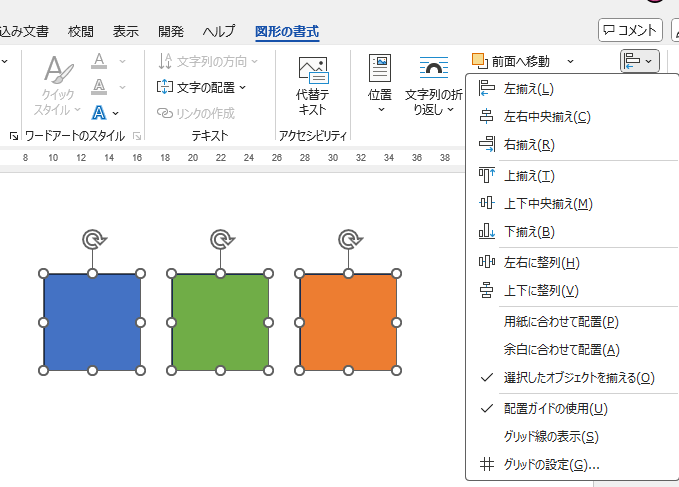679x487 pixels.
Task: Click the 左右中央揃え center align icon
Action: (486, 116)
